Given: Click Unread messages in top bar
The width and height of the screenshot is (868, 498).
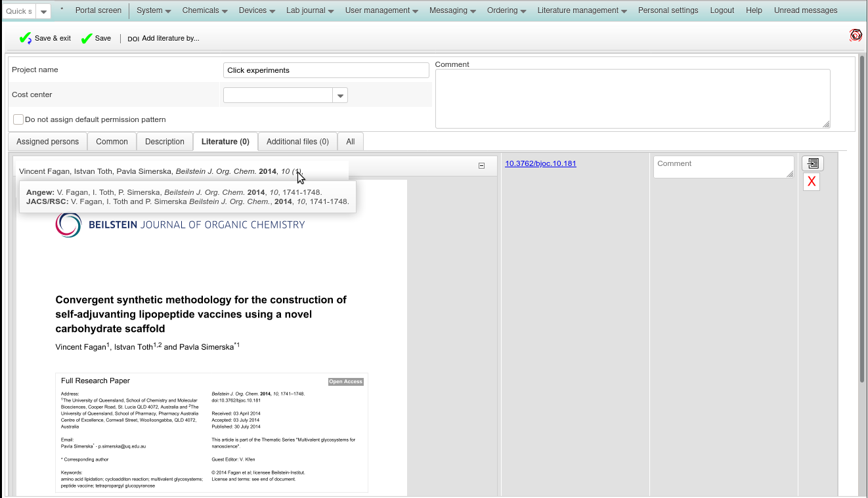Looking at the screenshot, I should pos(805,10).
